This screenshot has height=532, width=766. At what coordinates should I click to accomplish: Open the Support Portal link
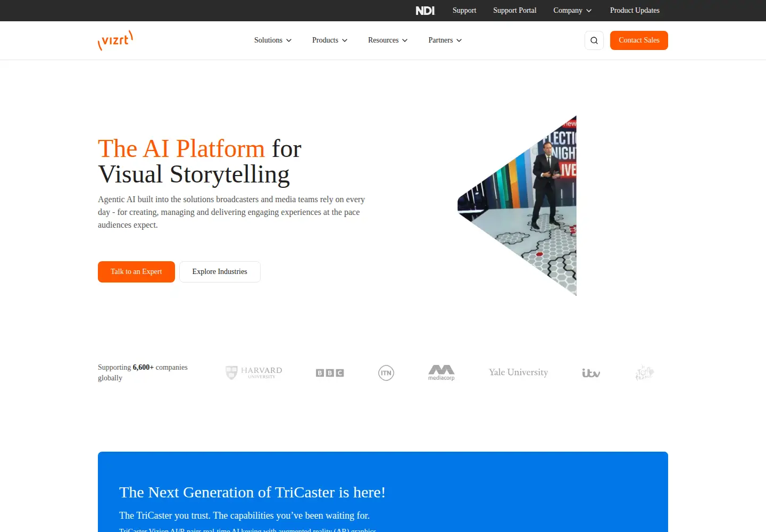tap(515, 11)
